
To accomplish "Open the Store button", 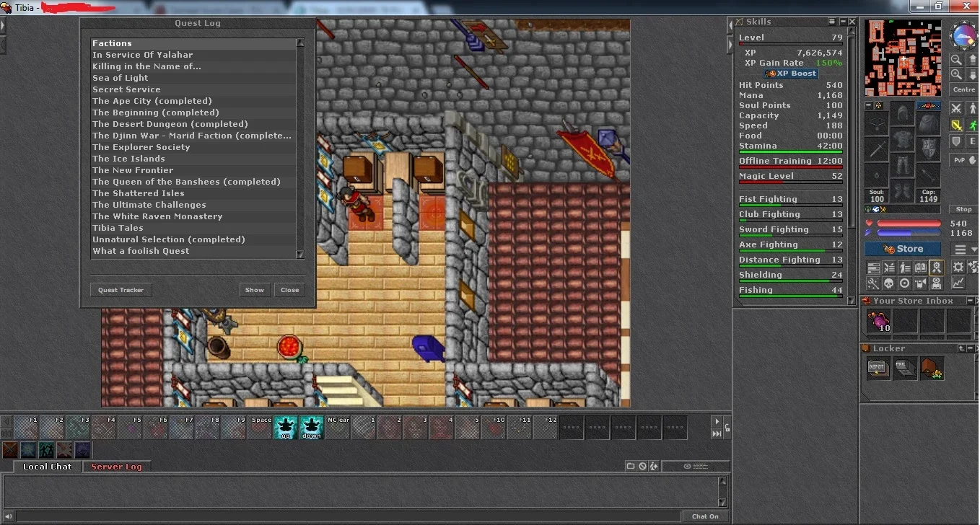I will [x=903, y=249].
